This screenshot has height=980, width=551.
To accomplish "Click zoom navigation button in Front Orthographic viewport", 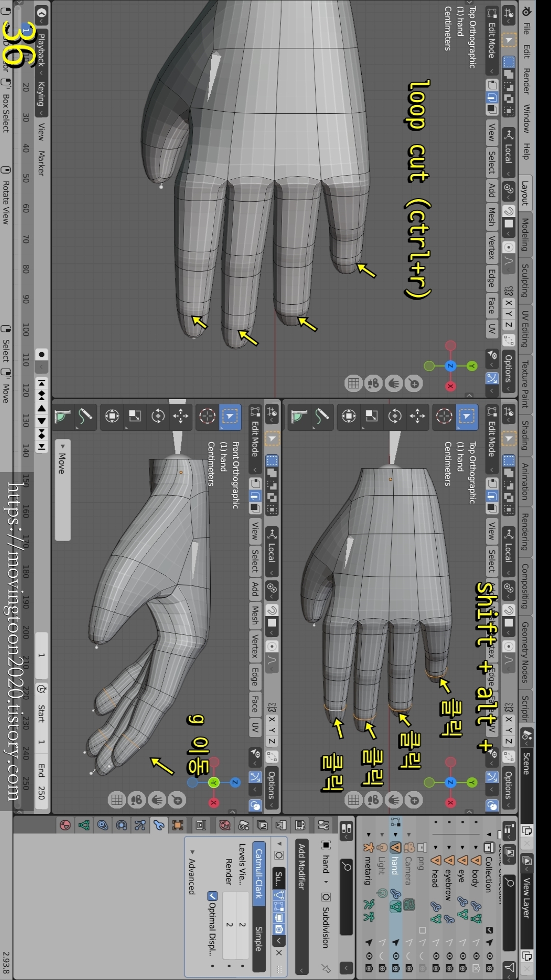I will 178,800.
